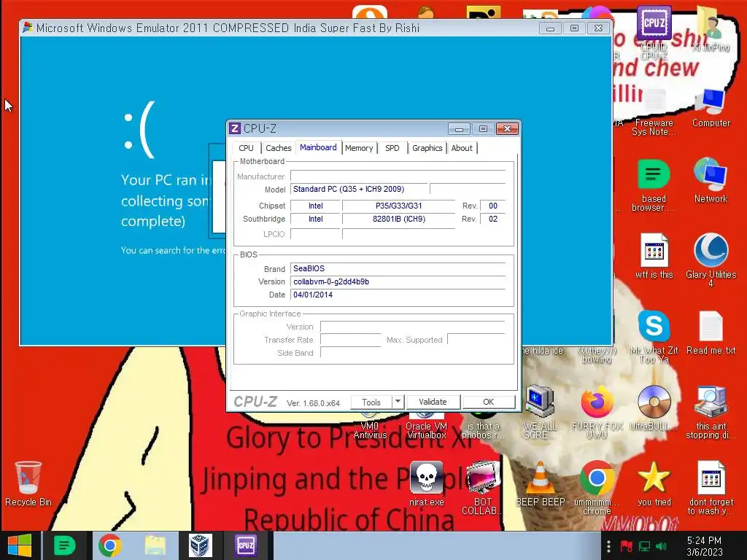Open the Computer desktop icon
The height and width of the screenshot is (560, 747).
pos(711,107)
